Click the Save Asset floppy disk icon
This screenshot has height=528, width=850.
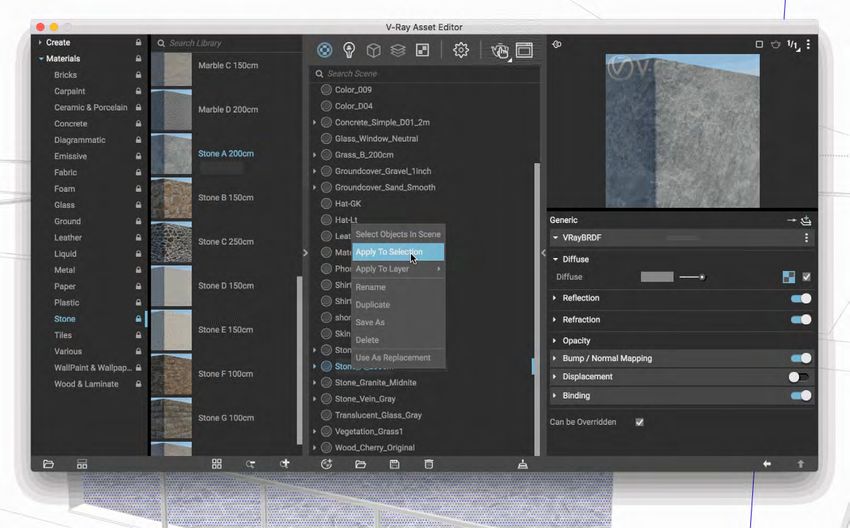pos(395,464)
